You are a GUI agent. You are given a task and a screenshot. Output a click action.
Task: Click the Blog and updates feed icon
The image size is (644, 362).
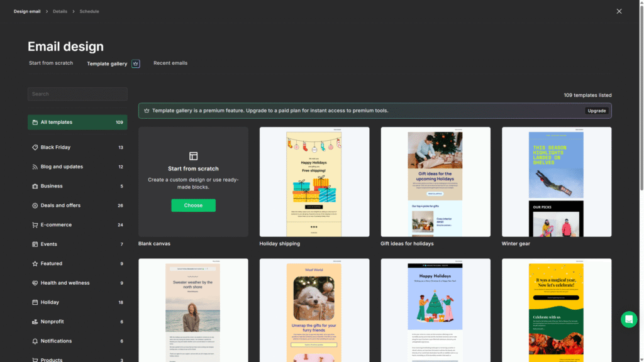(x=35, y=167)
